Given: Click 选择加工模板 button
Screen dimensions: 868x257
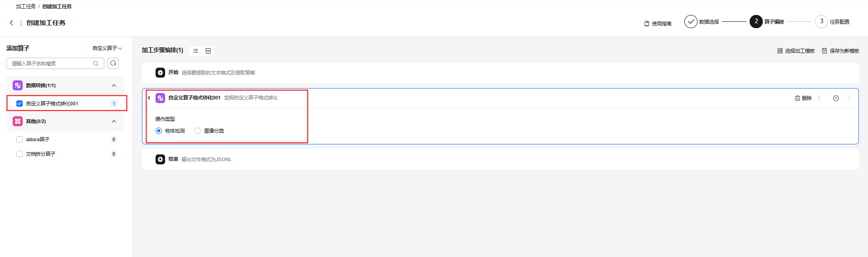Looking at the screenshot, I should [796, 51].
